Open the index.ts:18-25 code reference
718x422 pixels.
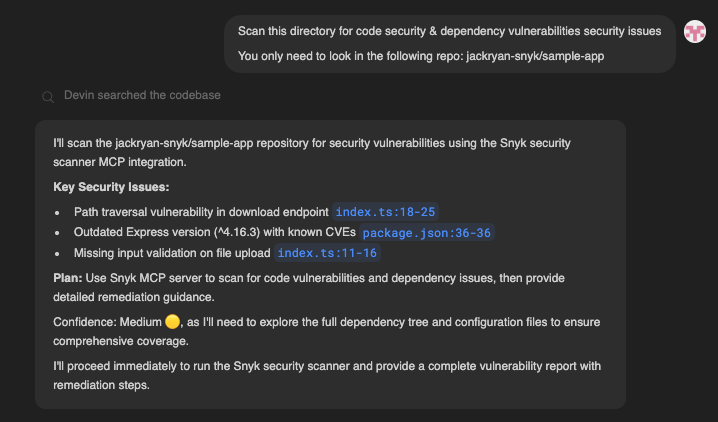385,212
